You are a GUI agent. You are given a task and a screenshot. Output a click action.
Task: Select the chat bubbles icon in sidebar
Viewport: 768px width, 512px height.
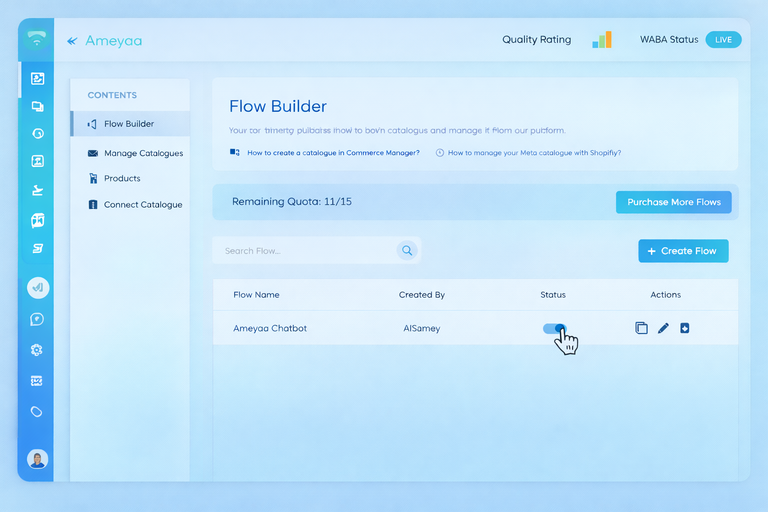(37, 106)
